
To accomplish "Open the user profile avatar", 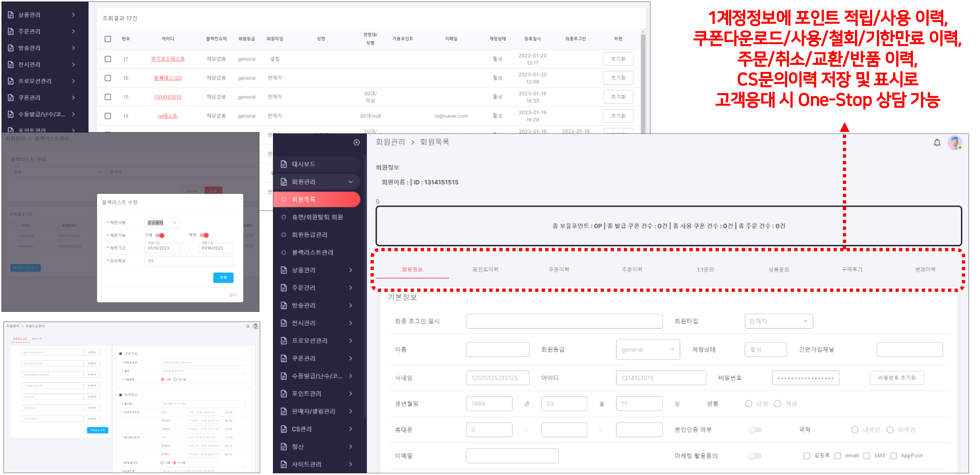I will pyautogui.click(x=954, y=143).
